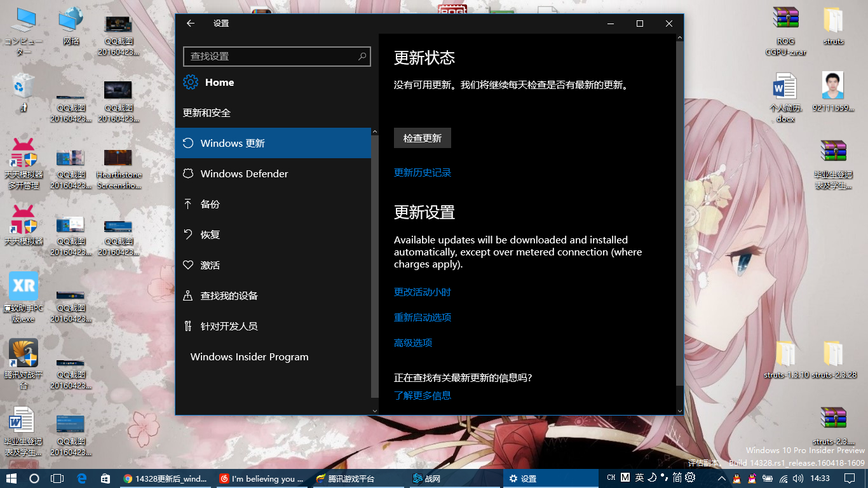Select the ROG CGPU-z.rar archive icon

(785, 32)
